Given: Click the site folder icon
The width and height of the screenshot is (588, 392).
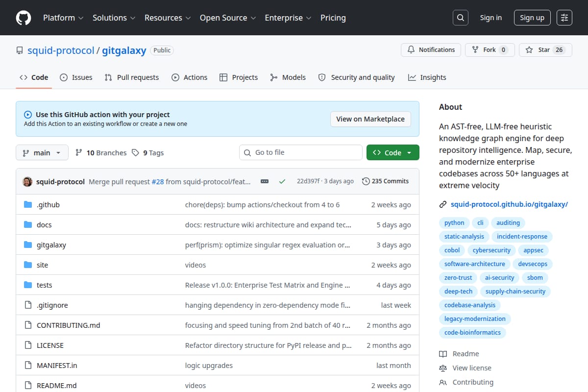Looking at the screenshot, I should click(28, 265).
